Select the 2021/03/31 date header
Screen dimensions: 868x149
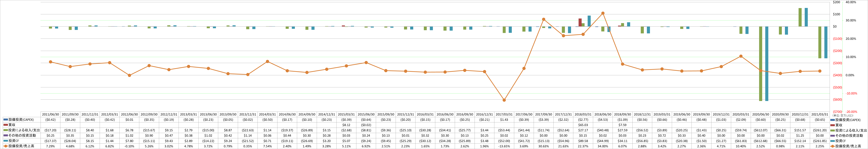coord(820,114)
